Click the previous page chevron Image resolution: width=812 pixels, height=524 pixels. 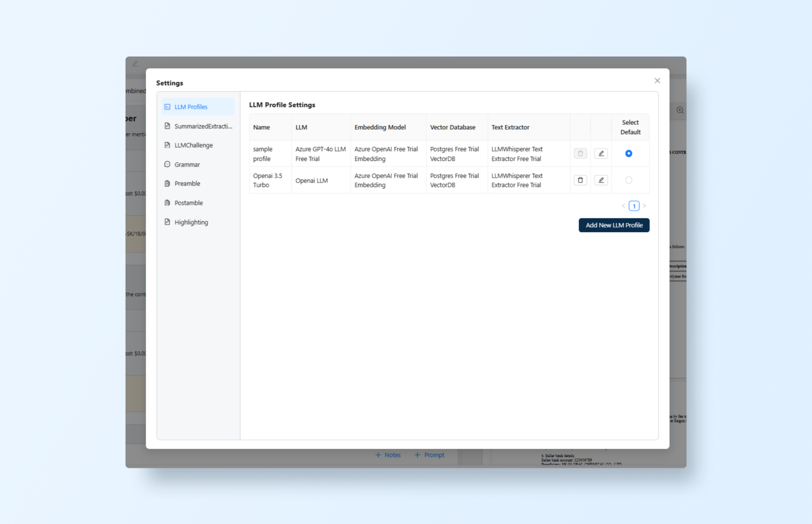[x=623, y=206]
